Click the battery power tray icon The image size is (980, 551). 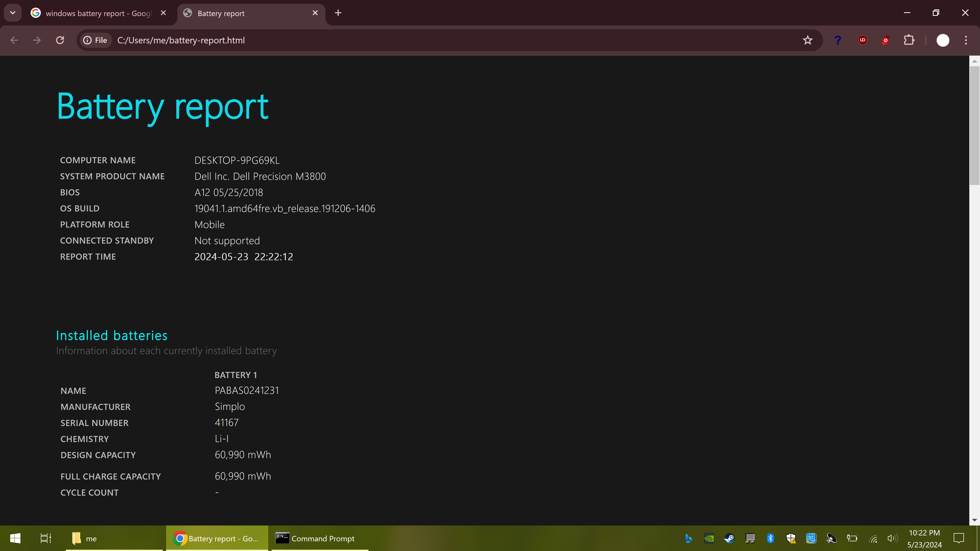pos(852,539)
